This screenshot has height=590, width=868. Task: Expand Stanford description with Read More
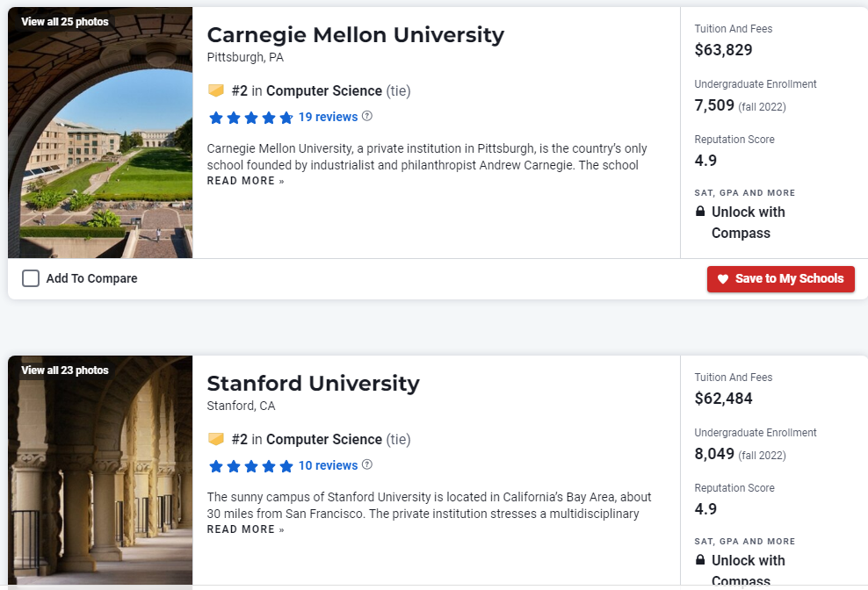click(245, 529)
